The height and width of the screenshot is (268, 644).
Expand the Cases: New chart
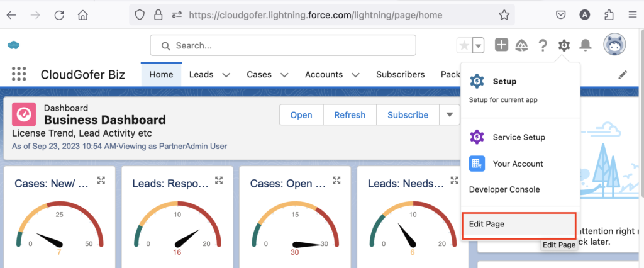point(101,181)
